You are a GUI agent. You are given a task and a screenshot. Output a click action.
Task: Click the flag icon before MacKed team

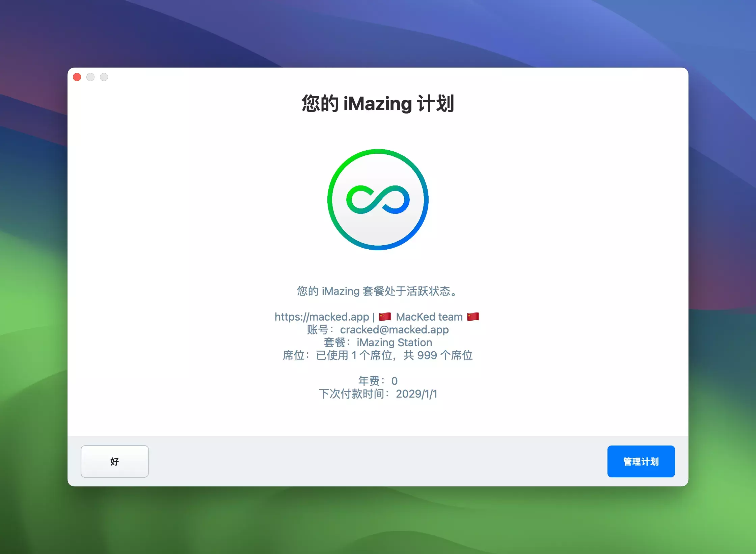click(x=385, y=317)
